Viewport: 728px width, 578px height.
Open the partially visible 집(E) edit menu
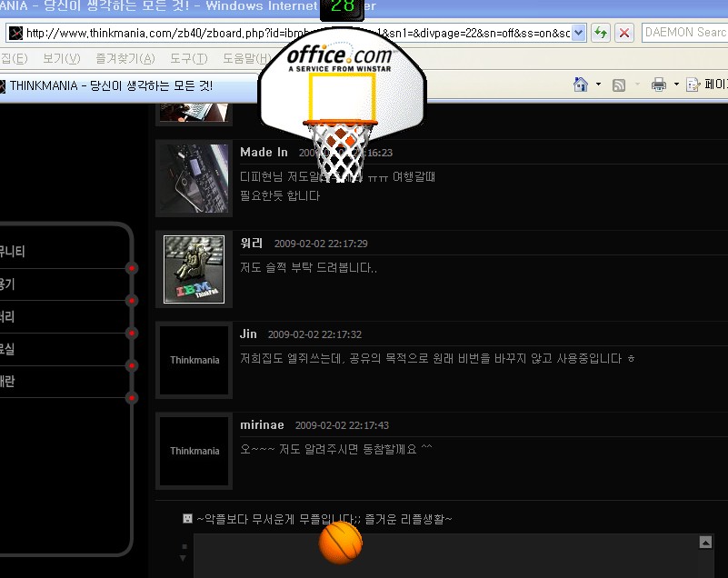click(14, 58)
